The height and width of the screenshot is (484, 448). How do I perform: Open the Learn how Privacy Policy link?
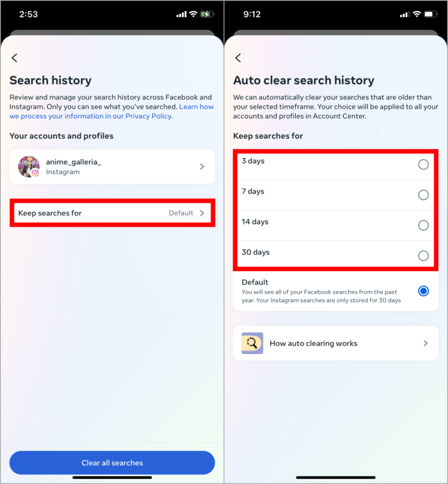(112, 112)
